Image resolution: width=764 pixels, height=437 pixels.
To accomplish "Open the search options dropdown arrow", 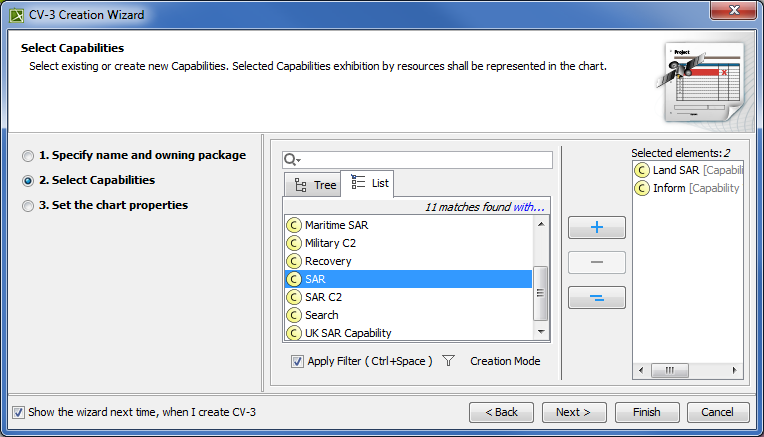I will pos(298,161).
